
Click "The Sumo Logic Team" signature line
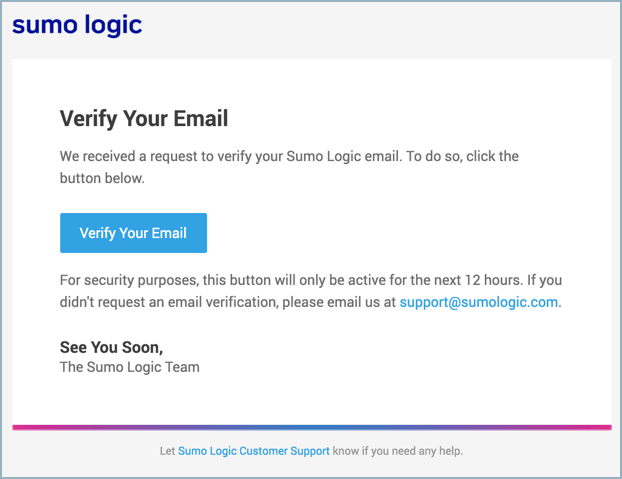tap(130, 367)
